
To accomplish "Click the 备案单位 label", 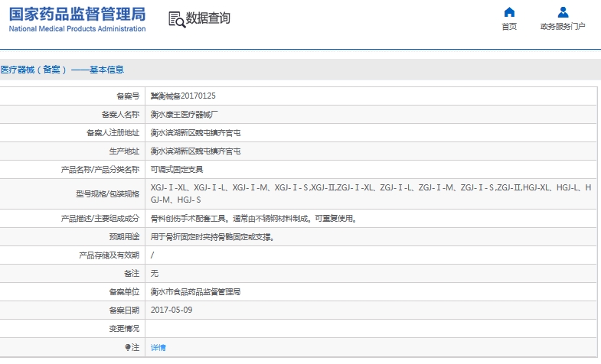I will coord(124,292).
